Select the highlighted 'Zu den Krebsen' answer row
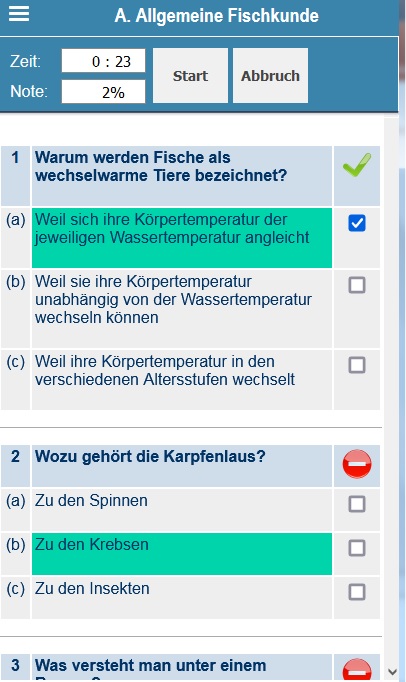406x682 pixels. [182, 554]
